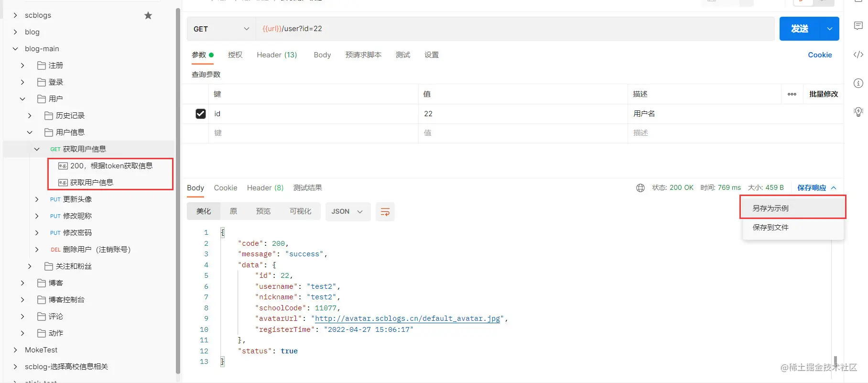The width and height of the screenshot is (868, 383).
Task: Open the 设置 tab
Action: [432, 55]
